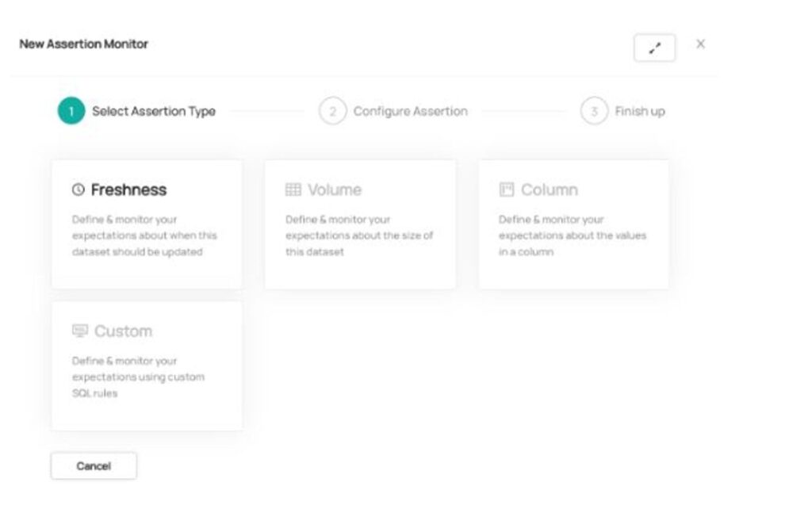
Task: Choose the Volume assertion heading
Action: click(x=335, y=190)
